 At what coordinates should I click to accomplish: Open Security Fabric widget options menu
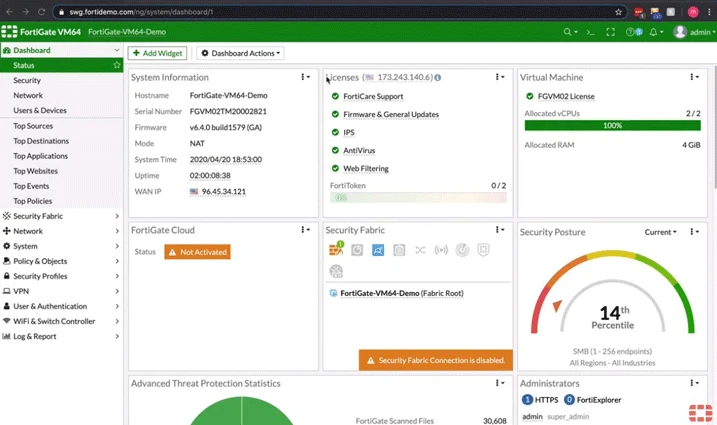[x=499, y=230]
